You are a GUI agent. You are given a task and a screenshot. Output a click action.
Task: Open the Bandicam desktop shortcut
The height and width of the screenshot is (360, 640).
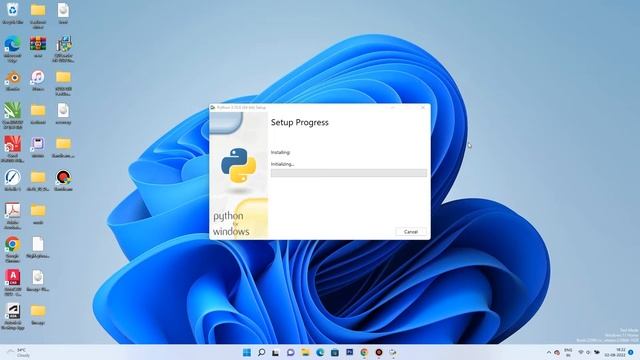coord(63,180)
